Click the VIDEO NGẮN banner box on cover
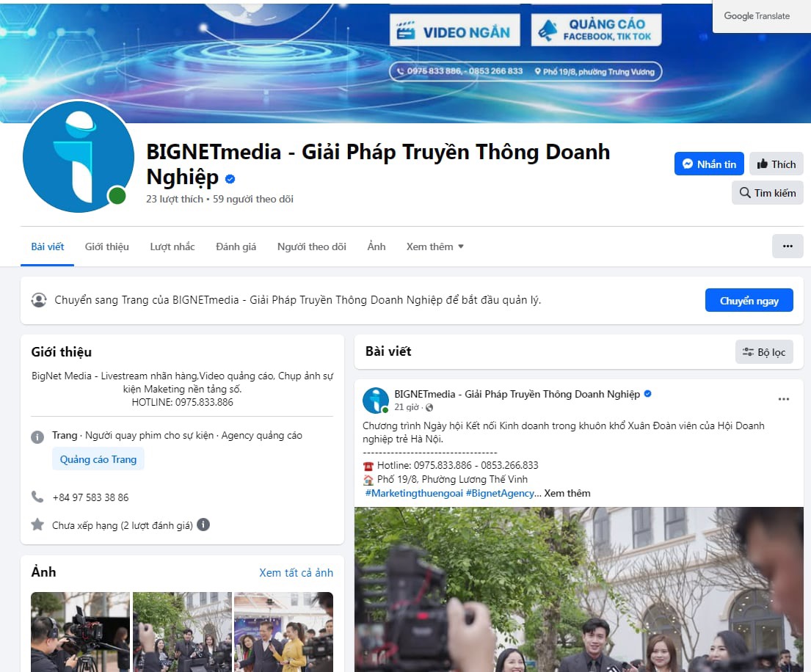 [454, 30]
